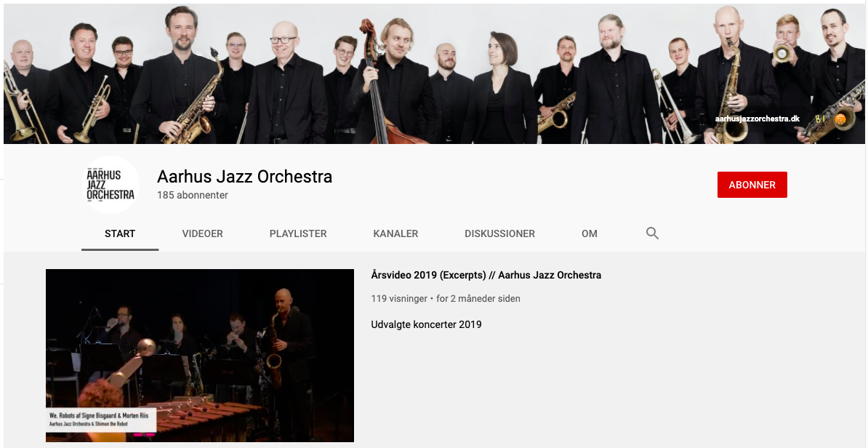This screenshot has width=868, height=448.
Task: Open the PLAYLISTER tab
Action: tap(298, 233)
